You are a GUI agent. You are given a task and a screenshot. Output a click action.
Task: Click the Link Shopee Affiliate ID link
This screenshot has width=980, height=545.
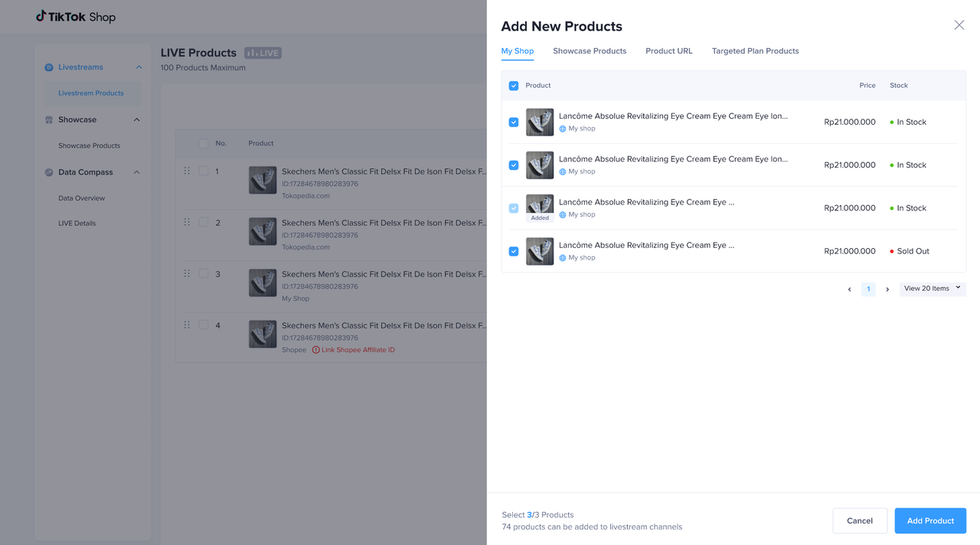tap(358, 350)
